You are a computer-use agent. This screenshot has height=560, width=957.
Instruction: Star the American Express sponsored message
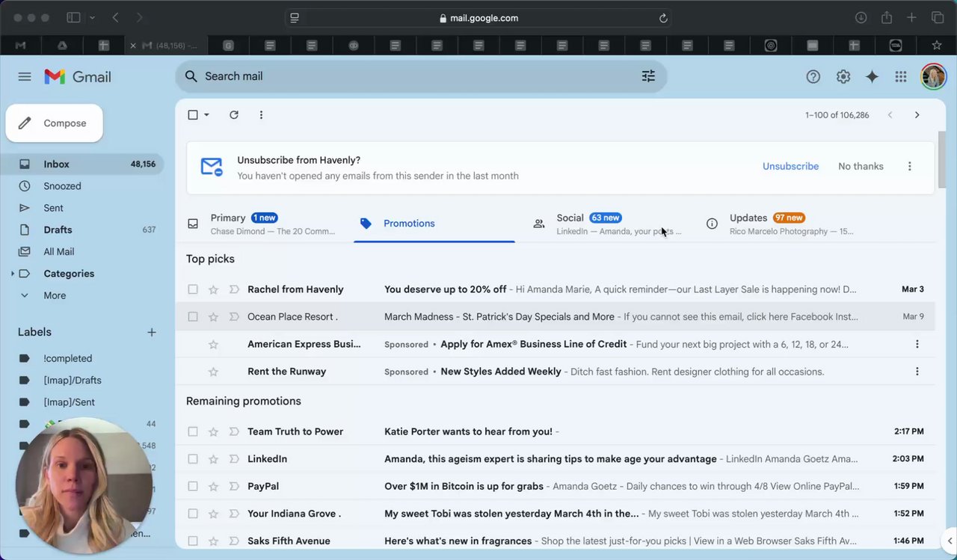(x=213, y=344)
